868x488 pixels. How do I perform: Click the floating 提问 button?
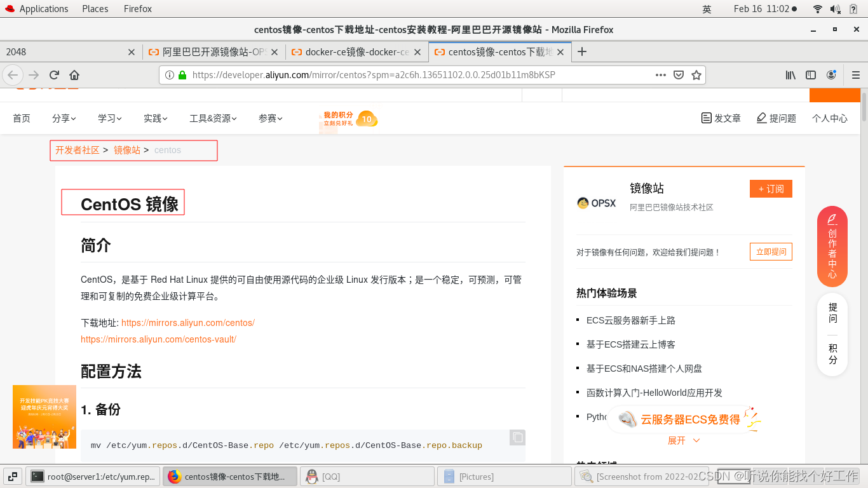pos(832,313)
